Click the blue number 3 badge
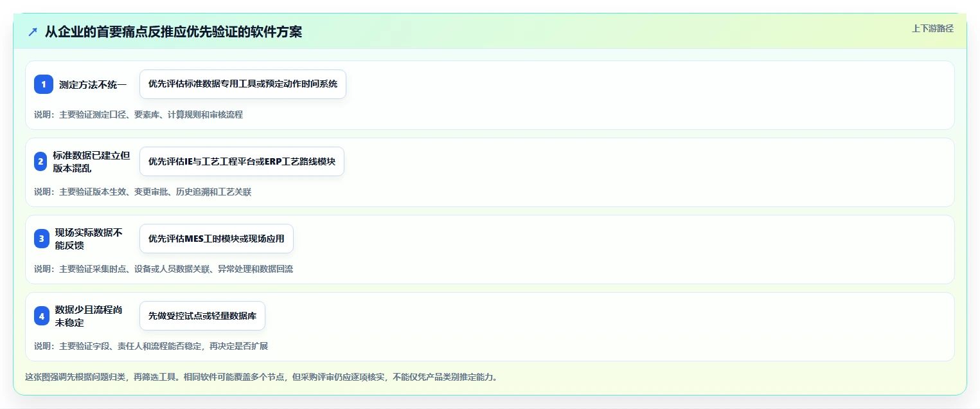Image resolution: width=980 pixels, height=409 pixels. pos(42,239)
